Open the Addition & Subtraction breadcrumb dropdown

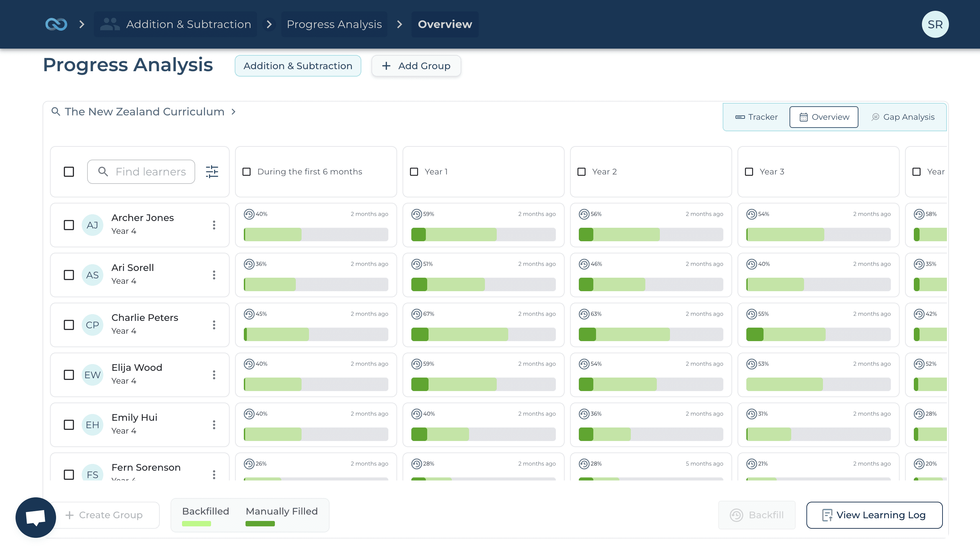coord(175,24)
